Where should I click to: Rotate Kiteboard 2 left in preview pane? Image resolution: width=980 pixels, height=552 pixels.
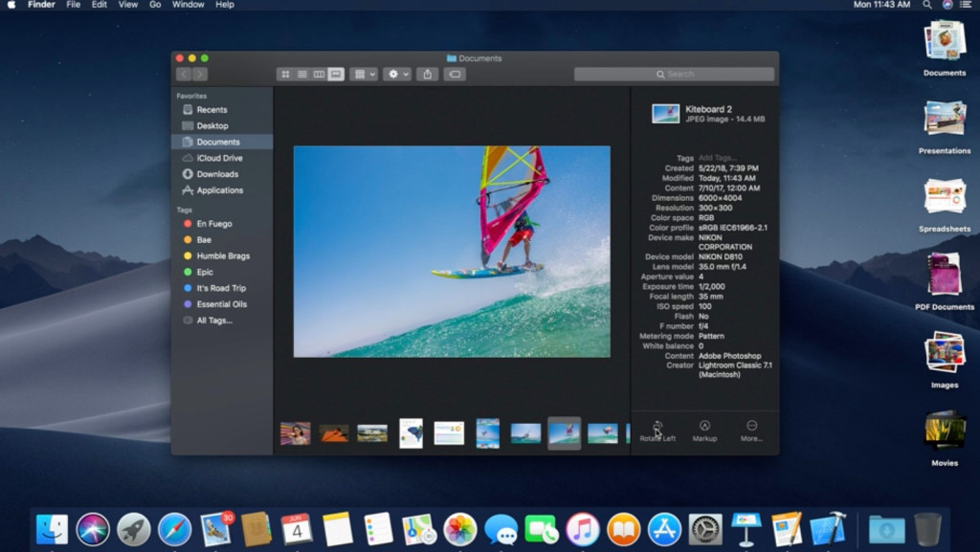coord(657,429)
